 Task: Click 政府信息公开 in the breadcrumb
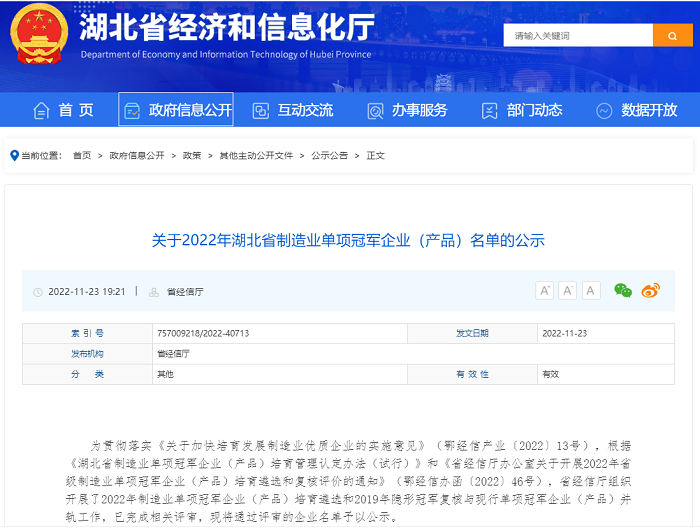[137, 156]
